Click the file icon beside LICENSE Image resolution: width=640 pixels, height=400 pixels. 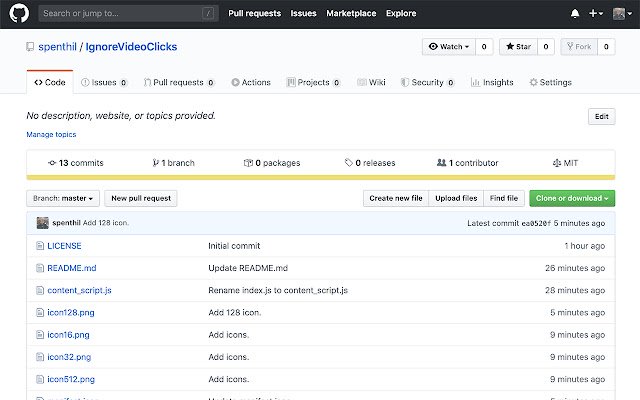[x=40, y=246]
